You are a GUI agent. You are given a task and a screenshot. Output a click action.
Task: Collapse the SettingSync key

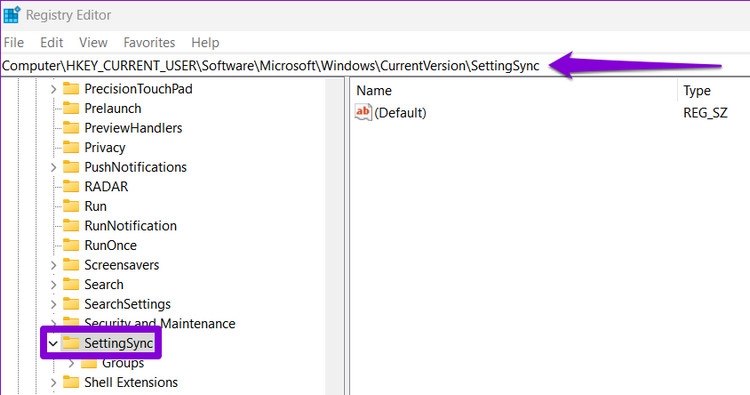pos(53,343)
